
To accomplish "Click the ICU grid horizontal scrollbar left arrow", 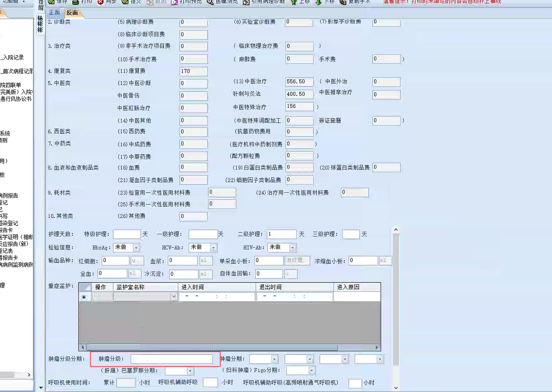I will pos(82,347).
